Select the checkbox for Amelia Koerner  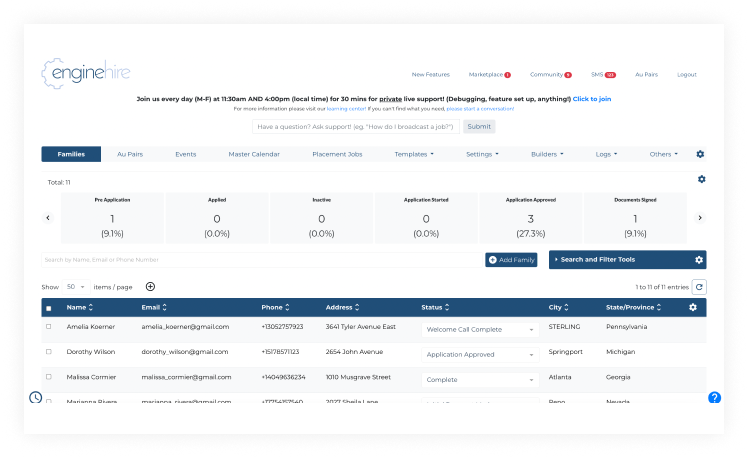(49, 327)
